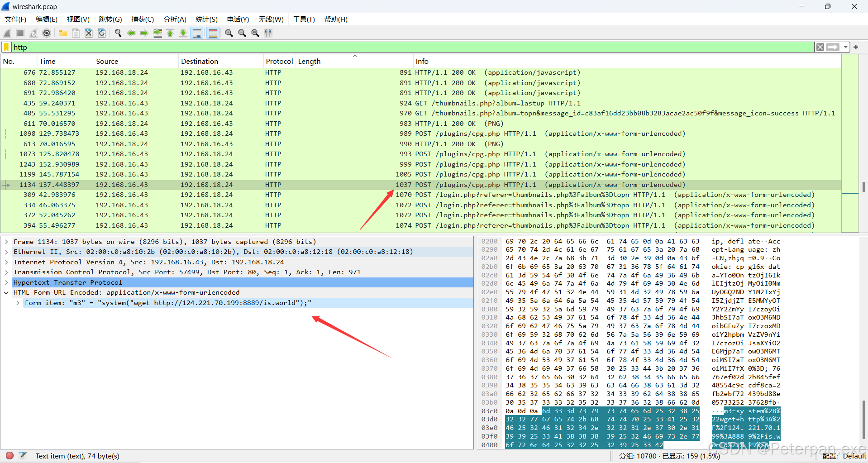Viewport: 868px width, 463px height.
Task: Sort by the Length column header
Action: pos(355,61)
